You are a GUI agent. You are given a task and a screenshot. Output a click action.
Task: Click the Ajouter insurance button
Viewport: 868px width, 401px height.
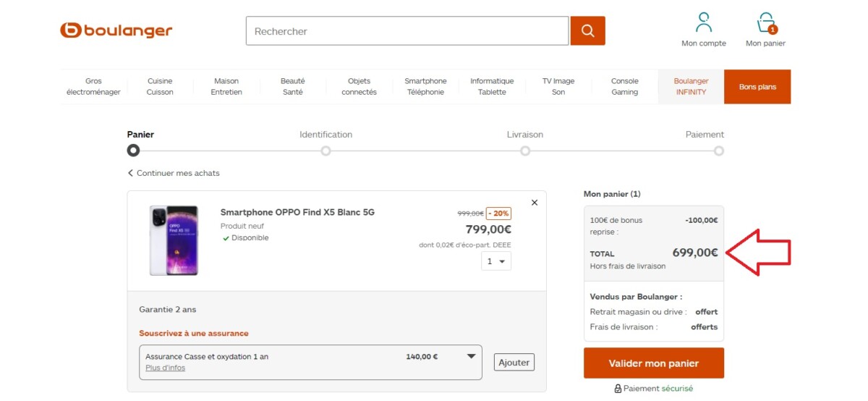(514, 362)
